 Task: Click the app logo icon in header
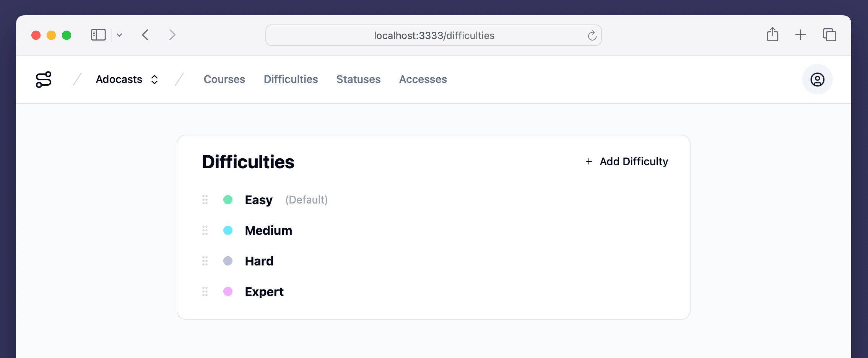point(44,80)
